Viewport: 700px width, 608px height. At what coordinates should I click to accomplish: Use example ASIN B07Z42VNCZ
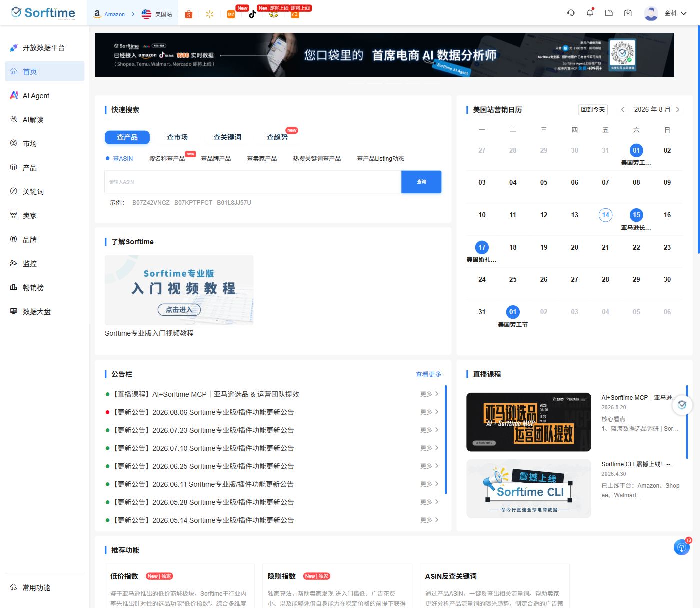click(x=151, y=203)
